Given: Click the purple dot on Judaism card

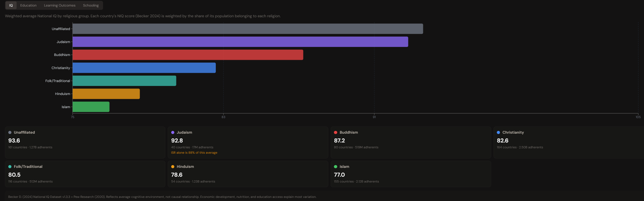Looking at the screenshot, I should [x=173, y=132].
